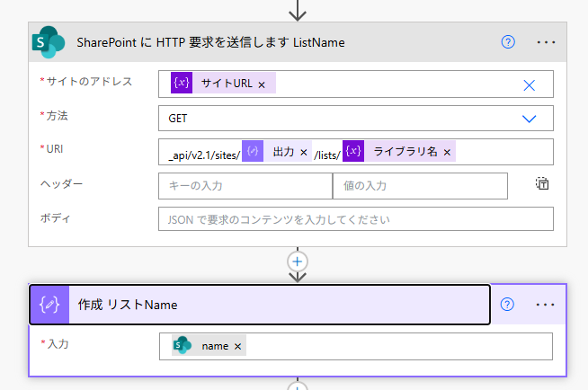The height and width of the screenshot is (390, 588).
Task: Remove the サイトURL token
Action: tap(262, 84)
